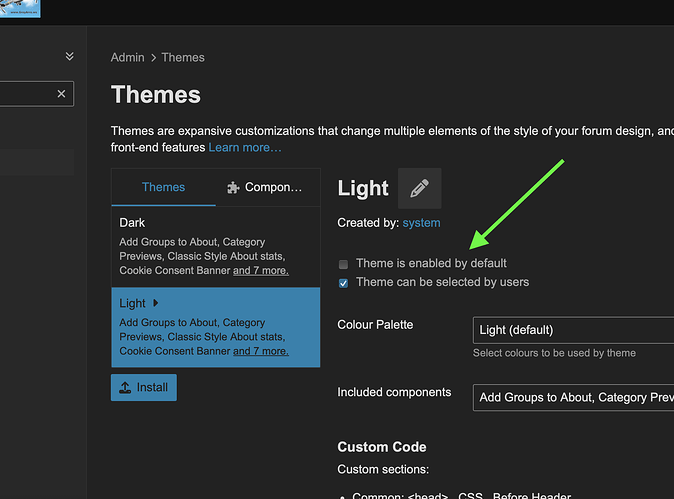The height and width of the screenshot is (499, 674).
Task: Click Themes in the breadcrumb
Action: (183, 58)
